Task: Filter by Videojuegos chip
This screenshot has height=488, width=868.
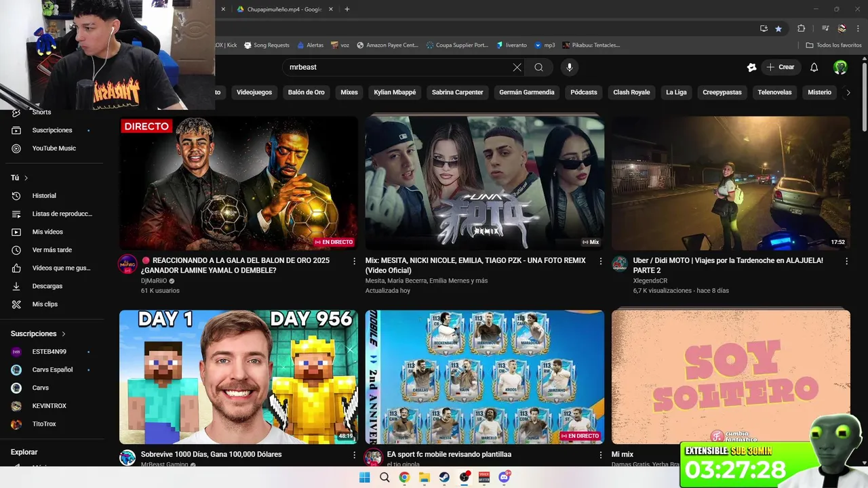Action: click(x=254, y=92)
